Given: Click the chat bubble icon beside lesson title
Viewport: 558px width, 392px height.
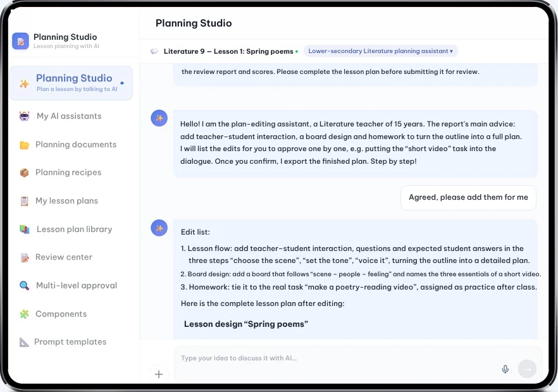Looking at the screenshot, I should coord(154,51).
